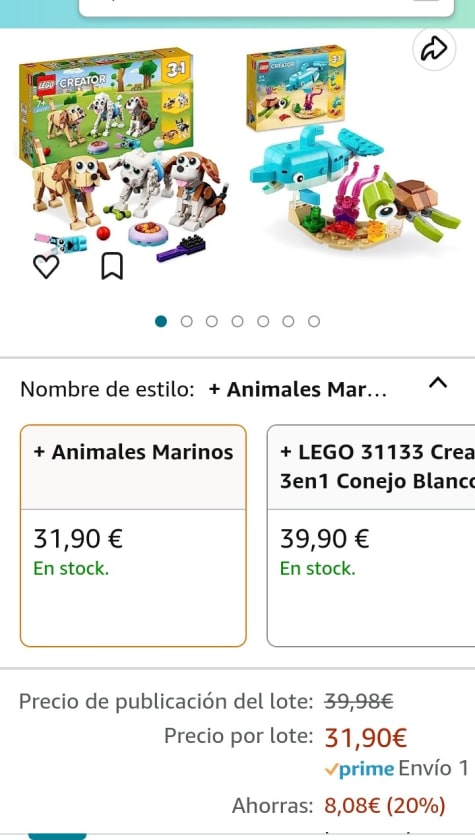
Task: Go to fifth image carousel dot
Action: [x=263, y=321]
